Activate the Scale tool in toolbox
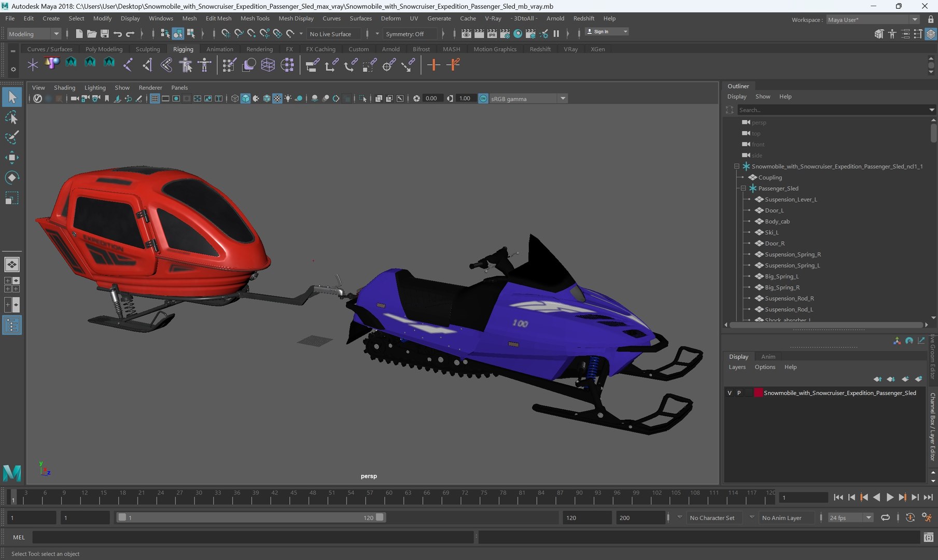Image resolution: width=938 pixels, height=560 pixels. coord(11,198)
